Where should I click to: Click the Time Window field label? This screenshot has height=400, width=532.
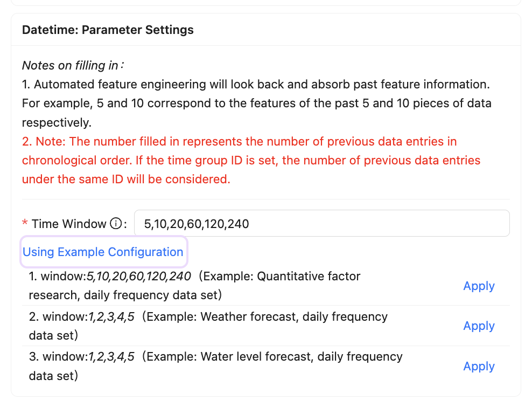click(68, 224)
